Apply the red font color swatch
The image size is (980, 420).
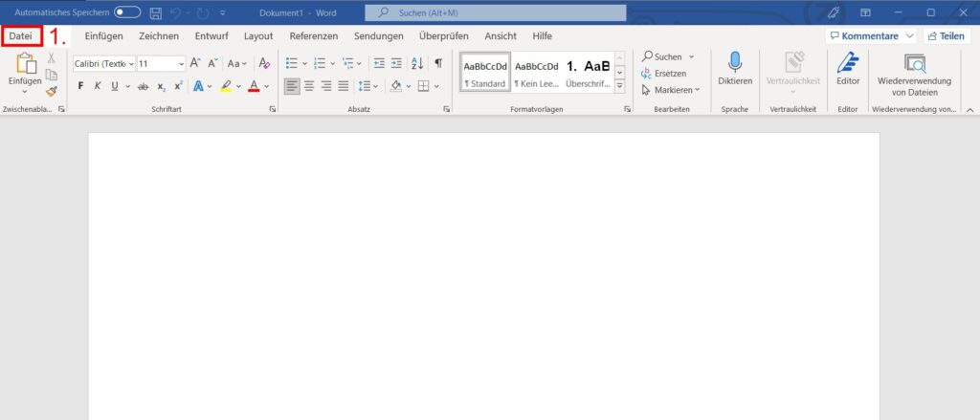pos(253,86)
